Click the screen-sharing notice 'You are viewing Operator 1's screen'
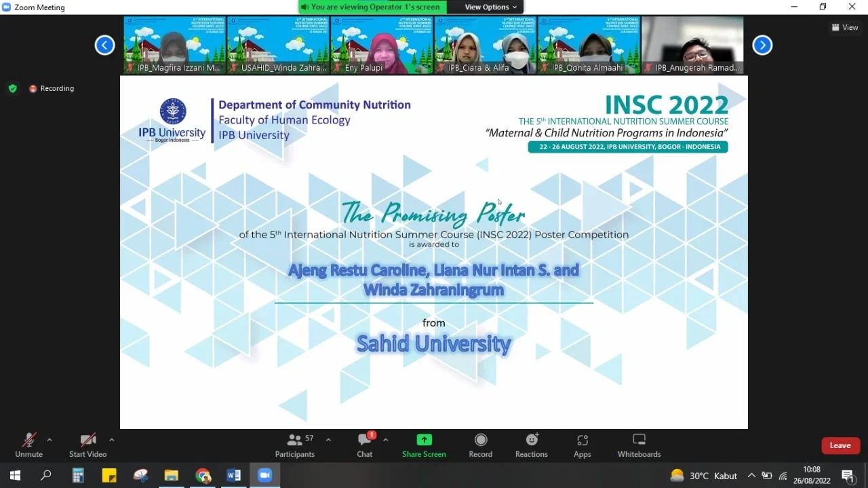 pos(372,7)
